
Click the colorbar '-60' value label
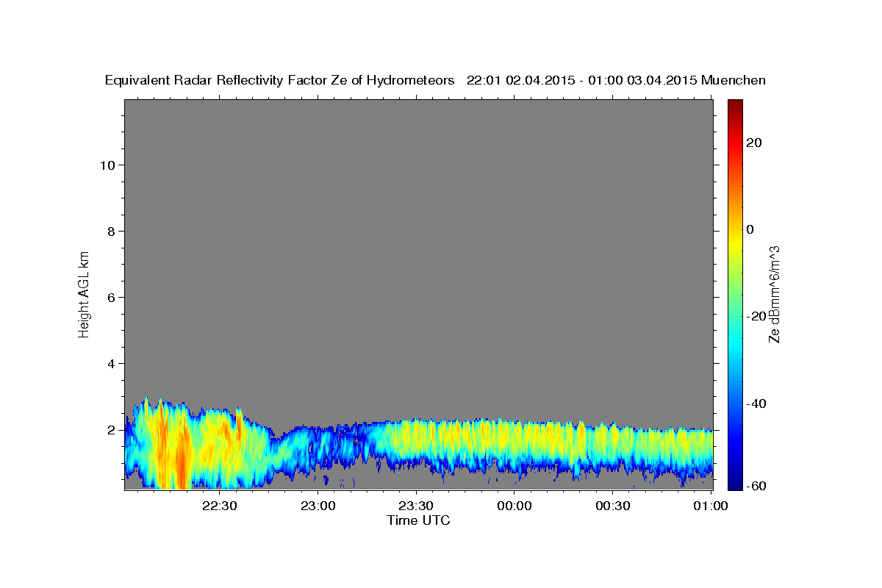(x=755, y=486)
